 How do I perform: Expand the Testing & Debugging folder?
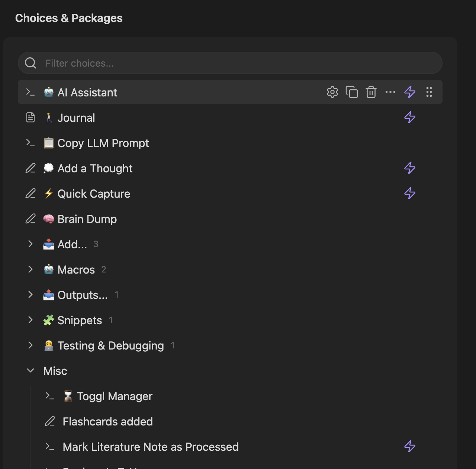30,345
